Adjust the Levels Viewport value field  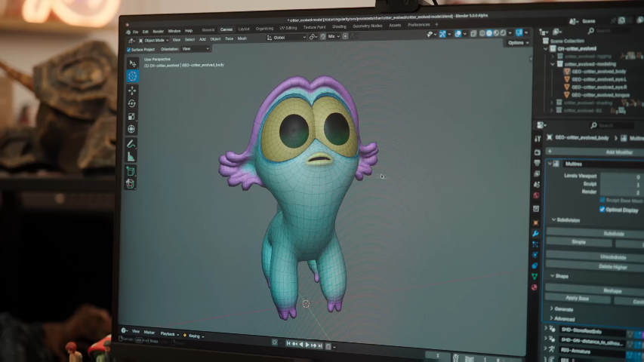coord(619,176)
